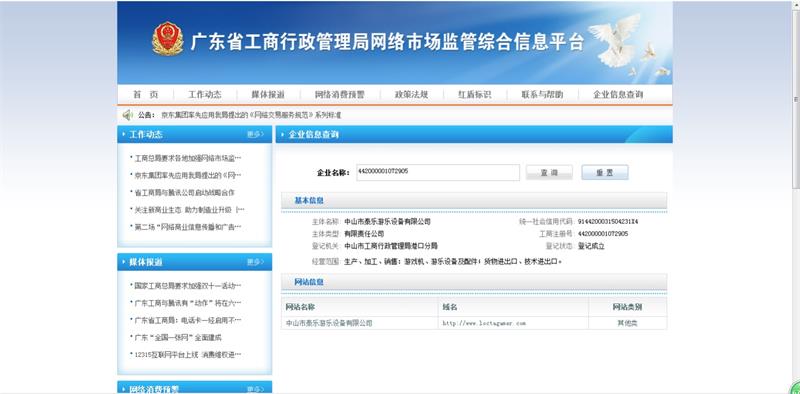Screen dimensions: 800x394
Task: Click the 查询 search button
Action: tap(549, 173)
